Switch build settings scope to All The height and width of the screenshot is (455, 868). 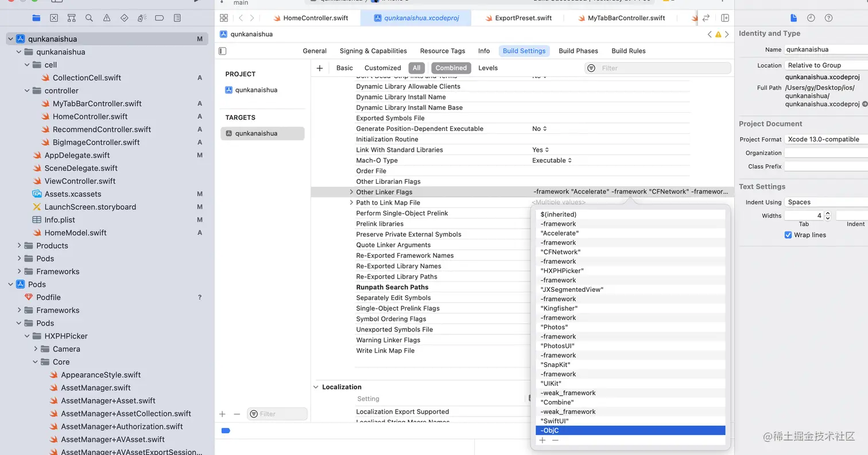pyautogui.click(x=417, y=68)
